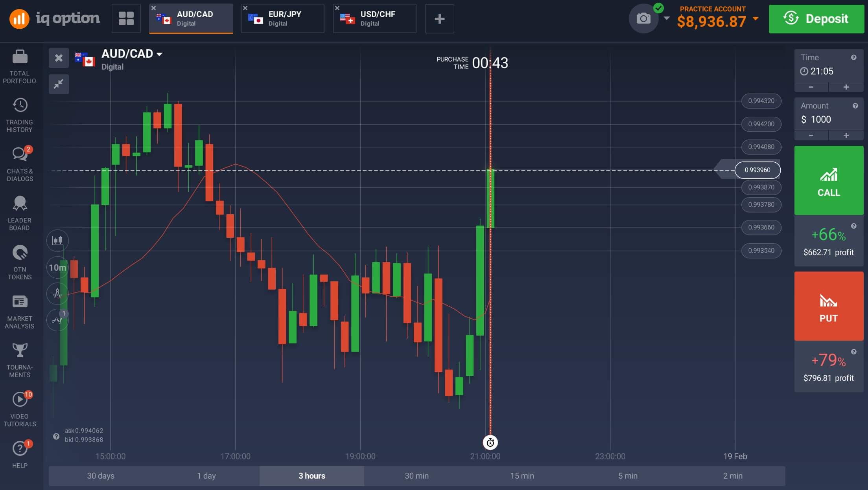Buy a CALL option
868x490 pixels.
pos(829,180)
